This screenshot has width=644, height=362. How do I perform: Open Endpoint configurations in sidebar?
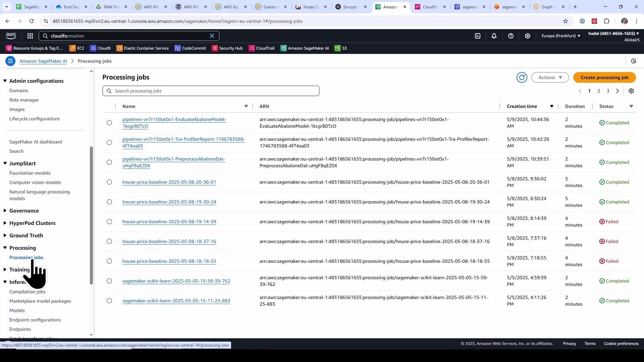click(x=35, y=320)
